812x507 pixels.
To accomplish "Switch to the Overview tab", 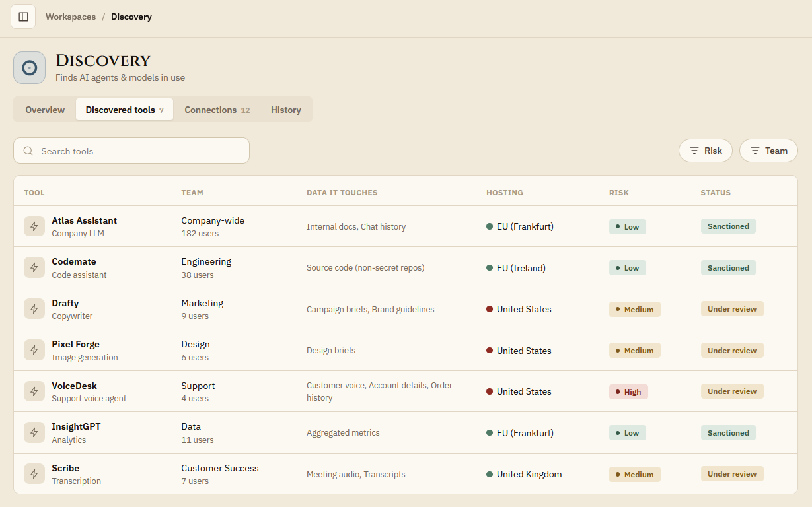I will coord(45,110).
